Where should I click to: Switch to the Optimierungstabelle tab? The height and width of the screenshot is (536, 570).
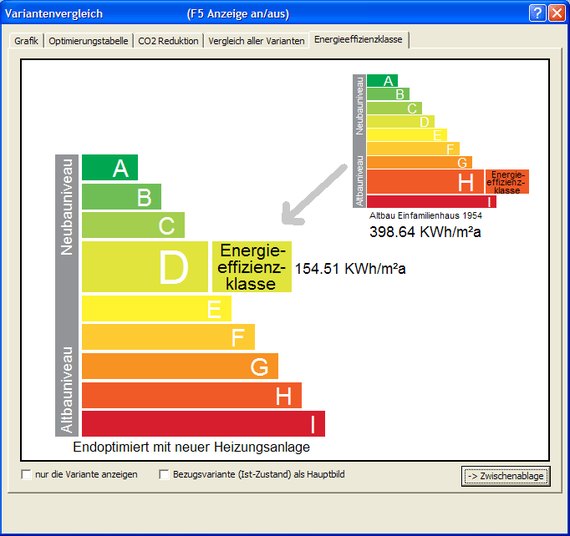(88, 41)
